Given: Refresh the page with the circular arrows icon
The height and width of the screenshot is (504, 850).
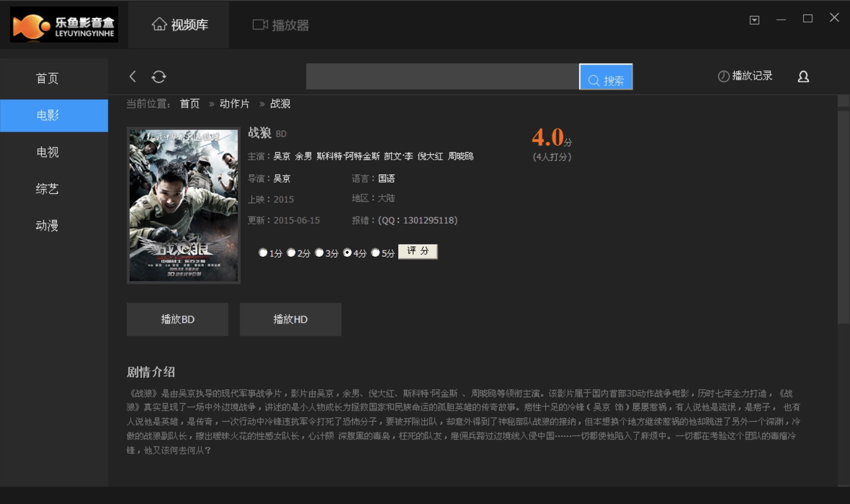Looking at the screenshot, I should coord(159,77).
